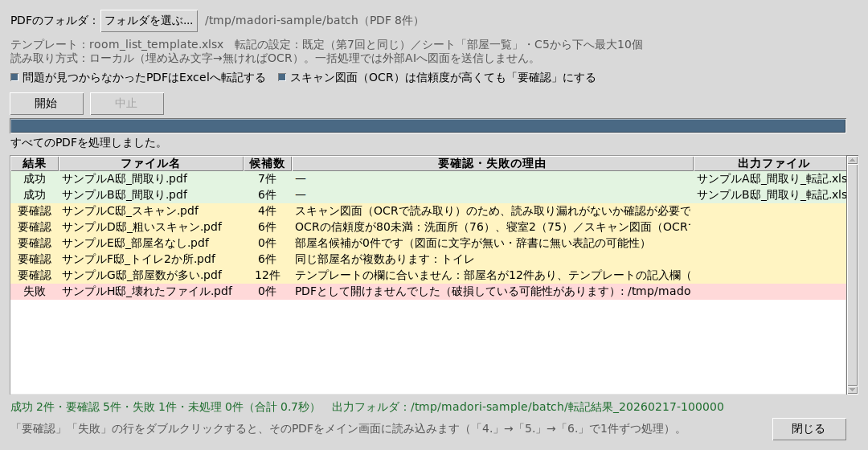Image resolution: width=868 pixels, height=450 pixels.
Task: Click the 出力フォルダ path text
Action: pyautogui.click(x=527, y=407)
